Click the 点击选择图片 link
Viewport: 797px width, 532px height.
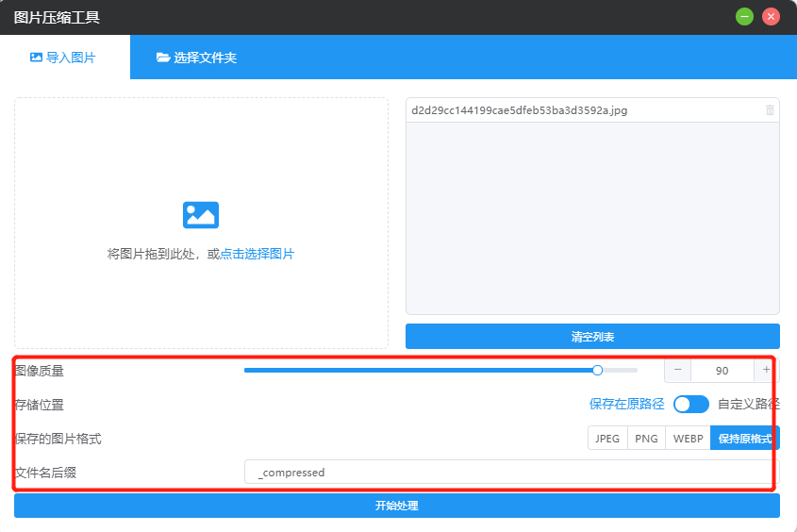[257, 254]
